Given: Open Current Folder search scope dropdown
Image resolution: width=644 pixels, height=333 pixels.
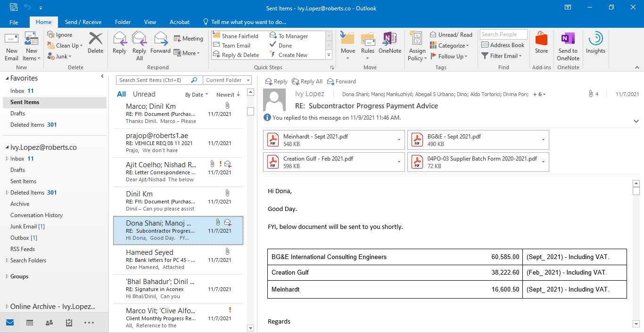Looking at the screenshot, I should (x=227, y=80).
